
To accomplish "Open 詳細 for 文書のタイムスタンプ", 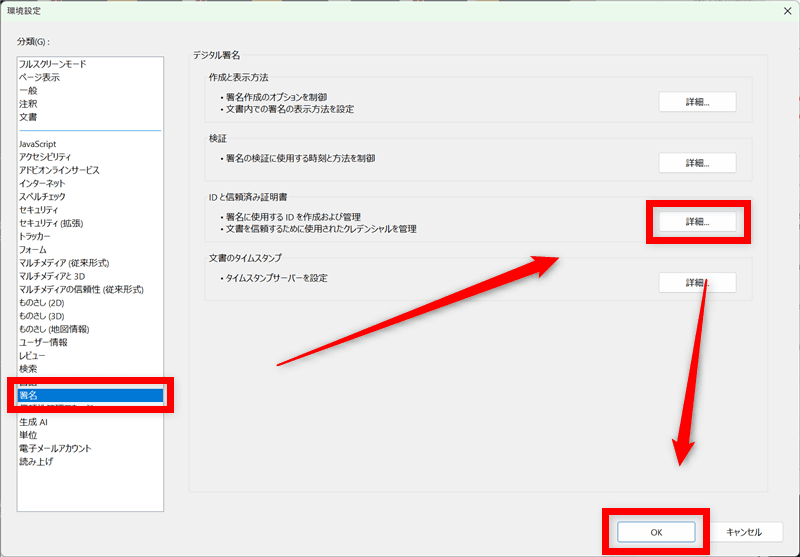I will pos(697,283).
